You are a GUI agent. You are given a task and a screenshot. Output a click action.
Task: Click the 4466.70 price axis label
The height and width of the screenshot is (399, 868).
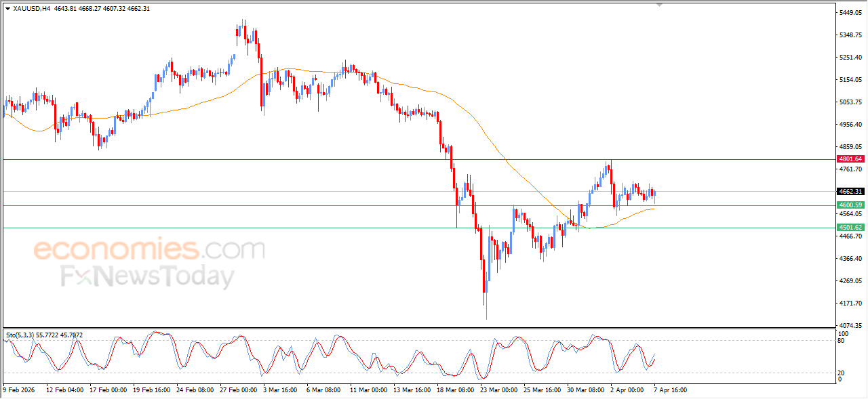[x=852, y=236]
